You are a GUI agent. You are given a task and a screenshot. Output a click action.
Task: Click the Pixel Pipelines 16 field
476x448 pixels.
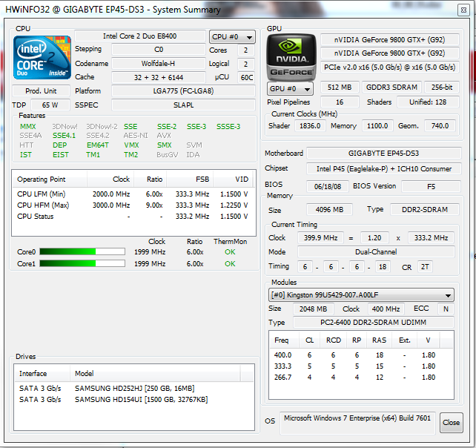point(340,102)
